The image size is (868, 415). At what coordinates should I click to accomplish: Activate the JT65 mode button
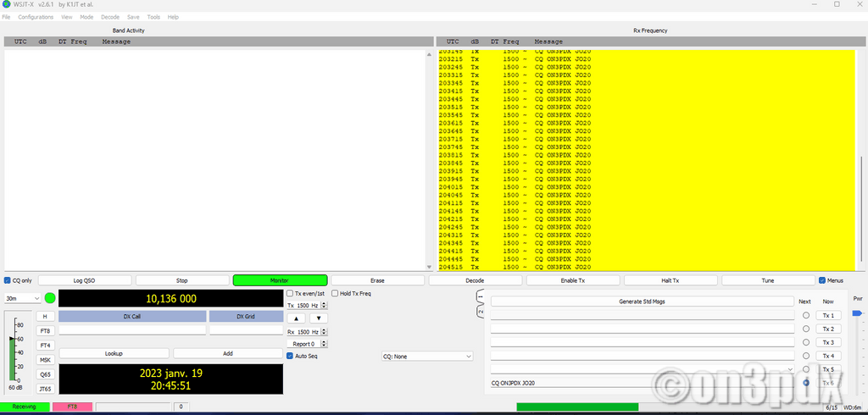point(45,389)
